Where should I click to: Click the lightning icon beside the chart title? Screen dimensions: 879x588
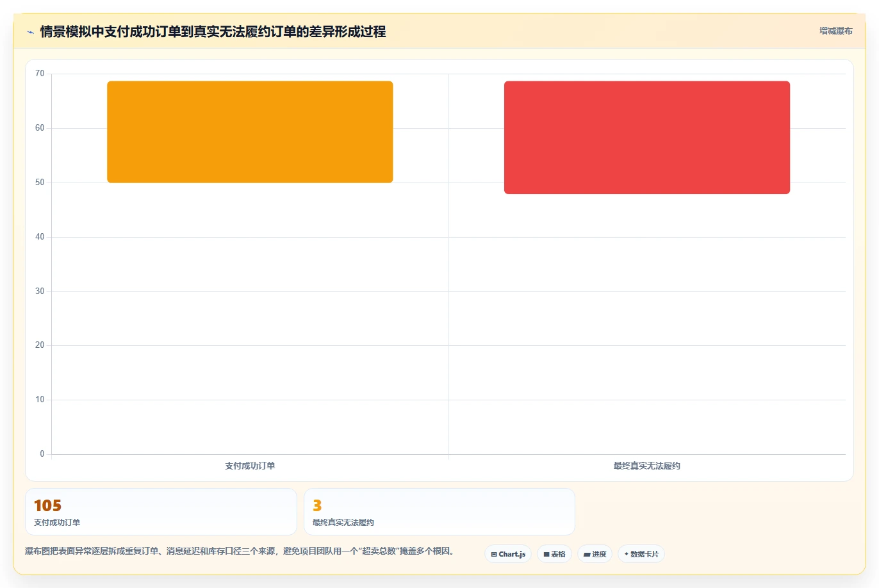(30, 32)
